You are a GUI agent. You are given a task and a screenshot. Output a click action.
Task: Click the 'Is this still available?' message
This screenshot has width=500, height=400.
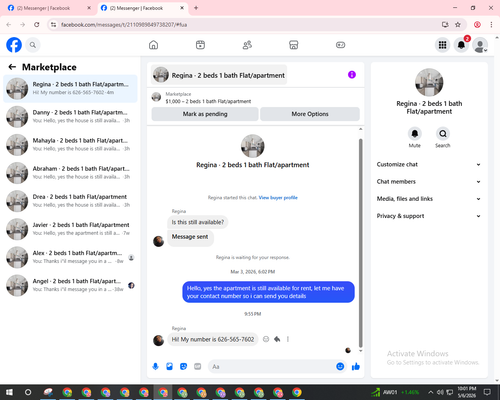pyautogui.click(x=198, y=222)
